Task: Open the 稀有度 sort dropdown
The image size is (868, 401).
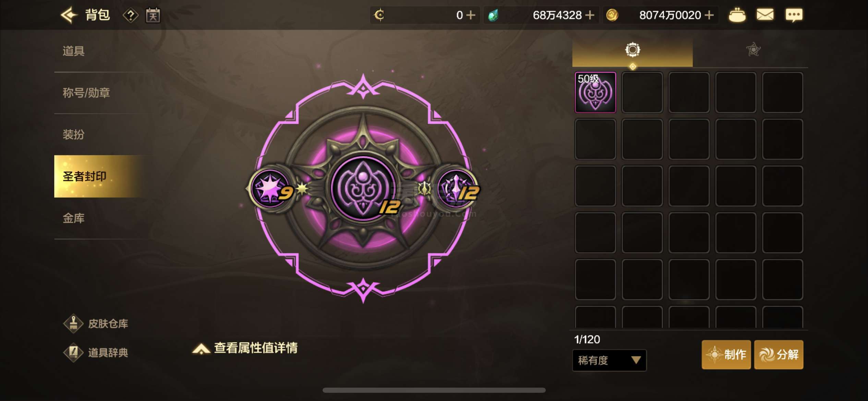Action: click(x=609, y=360)
